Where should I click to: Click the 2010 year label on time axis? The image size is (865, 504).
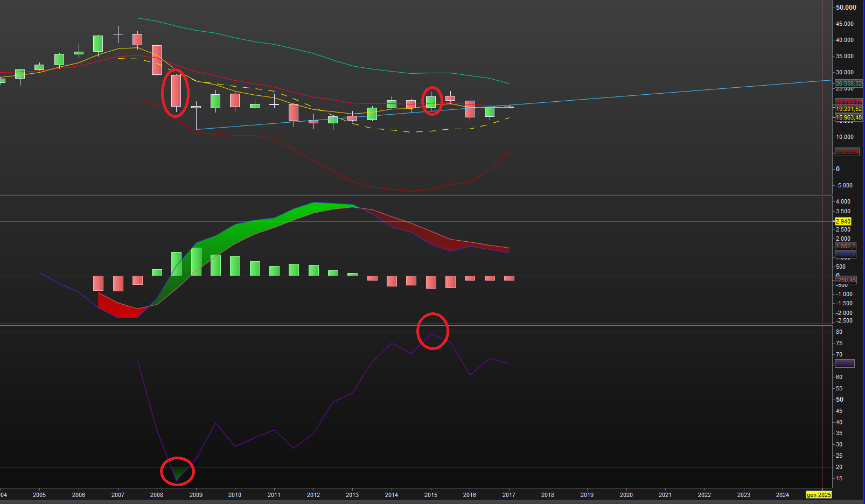(x=235, y=495)
